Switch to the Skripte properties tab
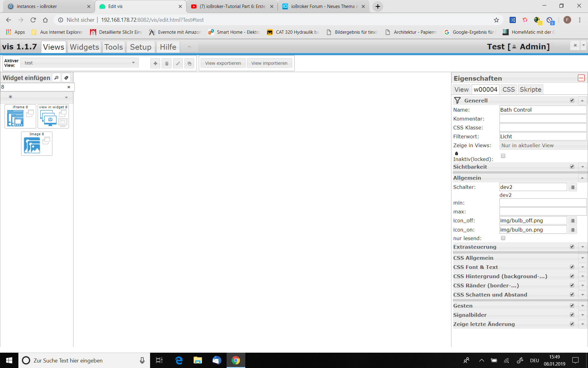 click(x=530, y=90)
